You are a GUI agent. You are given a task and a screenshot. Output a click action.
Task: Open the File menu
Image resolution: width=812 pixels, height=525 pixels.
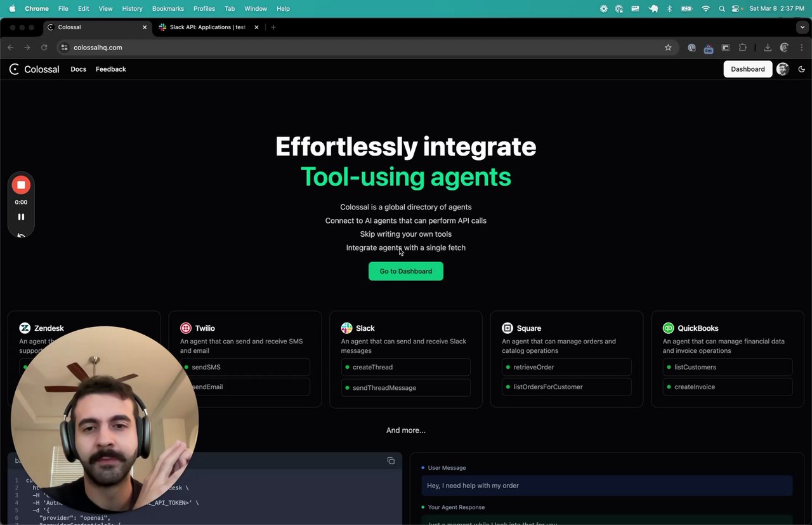tap(63, 9)
